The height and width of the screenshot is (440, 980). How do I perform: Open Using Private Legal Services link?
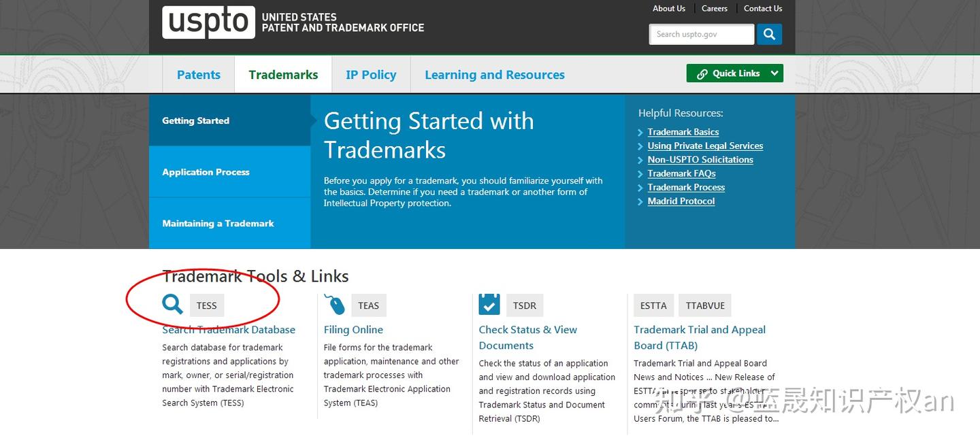[705, 146]
